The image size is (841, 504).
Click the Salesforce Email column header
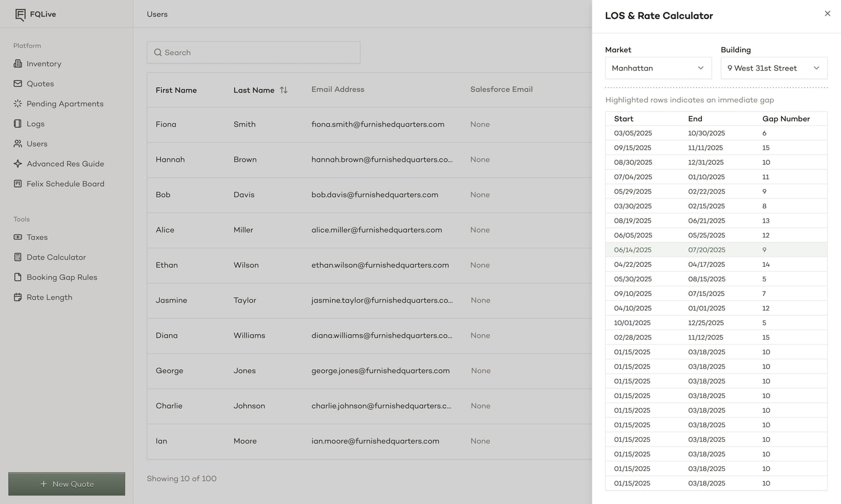click(501, 89)
